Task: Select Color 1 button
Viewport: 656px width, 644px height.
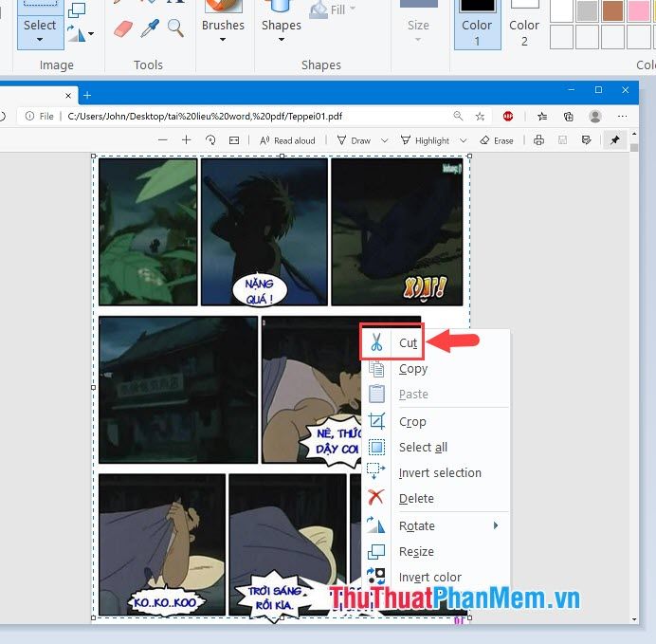Action: (477, 24)
